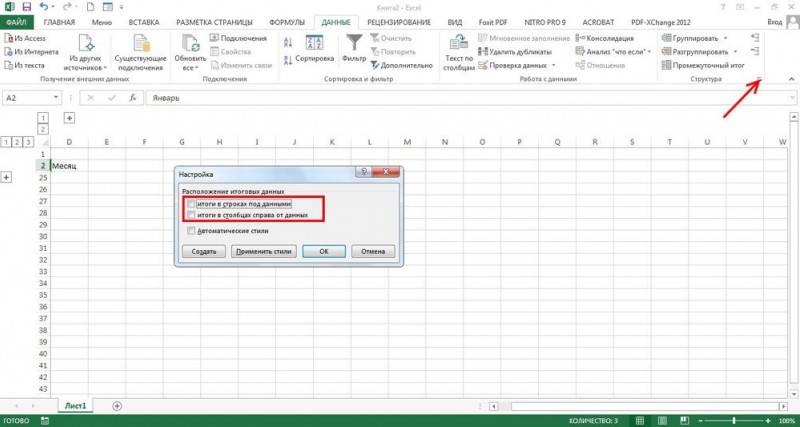Undo the last action
Screen dimensions: 800x427
coord(44,8)
